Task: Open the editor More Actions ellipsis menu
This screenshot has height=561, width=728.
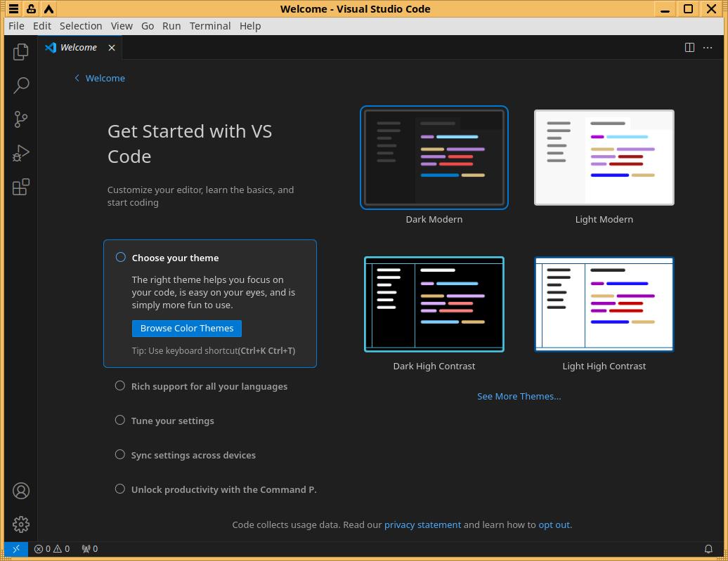Action: [x=708, y=47]
